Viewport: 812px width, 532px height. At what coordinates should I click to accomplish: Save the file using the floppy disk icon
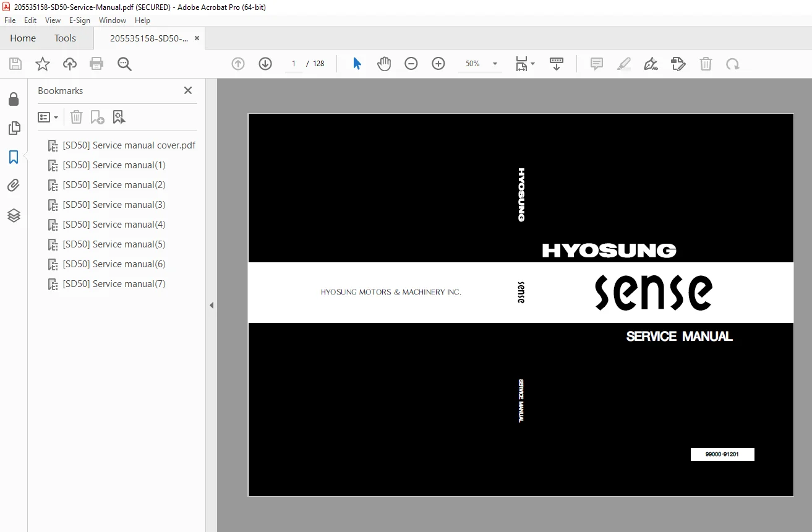tap(15, 64)
